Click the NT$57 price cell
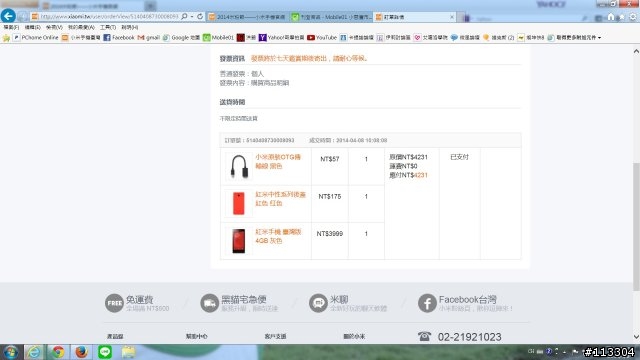This screenshot has width=640, height=360. pyautogui.click(x=330, y=159)
